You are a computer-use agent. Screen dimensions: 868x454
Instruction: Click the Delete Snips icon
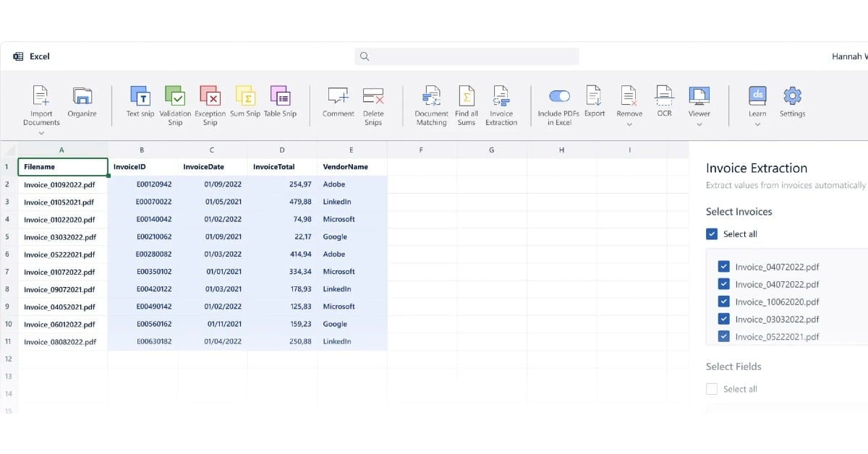(x=373, y=96)
